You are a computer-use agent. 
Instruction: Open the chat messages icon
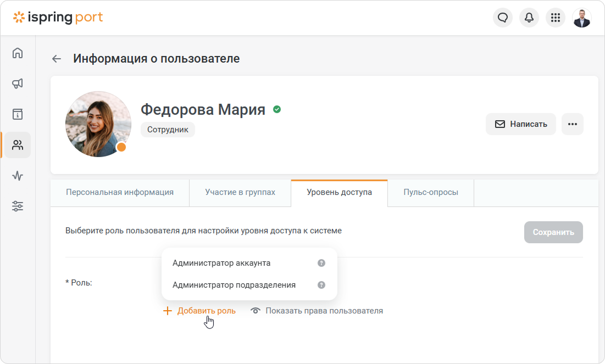pyautogui.click(x=503, y=18)
